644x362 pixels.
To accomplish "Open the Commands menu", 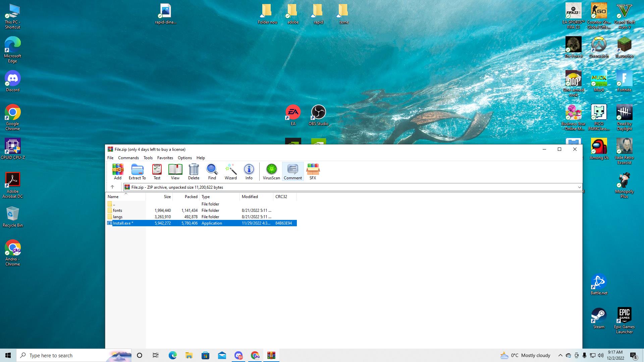I will click(x=128, y=158).
